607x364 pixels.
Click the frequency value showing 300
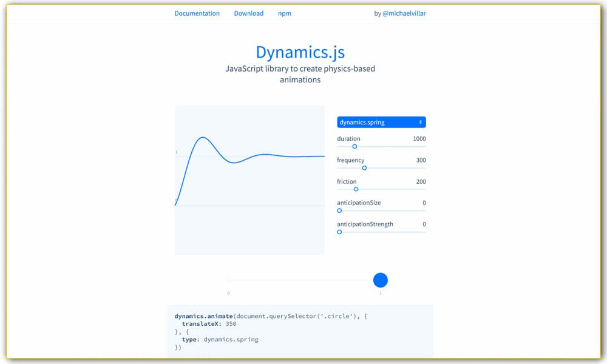click(421, 160)
